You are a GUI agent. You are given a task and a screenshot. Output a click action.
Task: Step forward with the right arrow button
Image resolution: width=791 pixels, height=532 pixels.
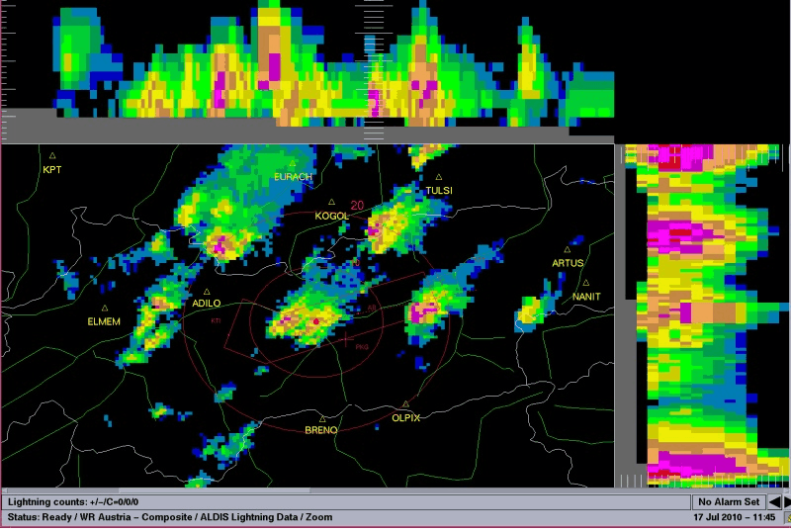[x=786, y=502]
